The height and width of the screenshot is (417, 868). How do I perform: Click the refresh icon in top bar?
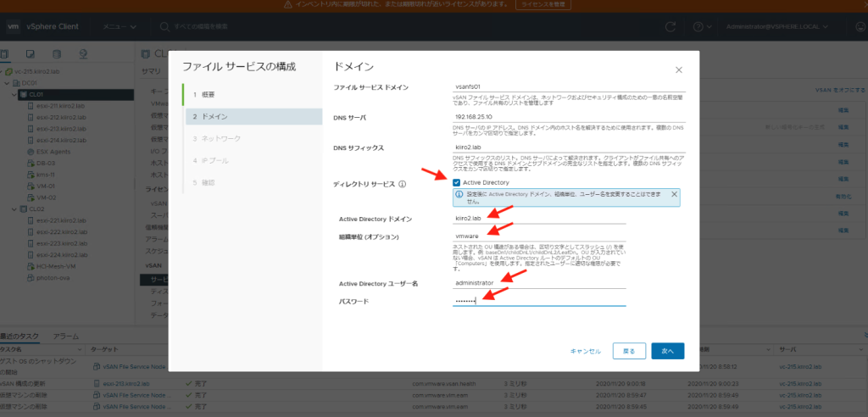(670, 26)
